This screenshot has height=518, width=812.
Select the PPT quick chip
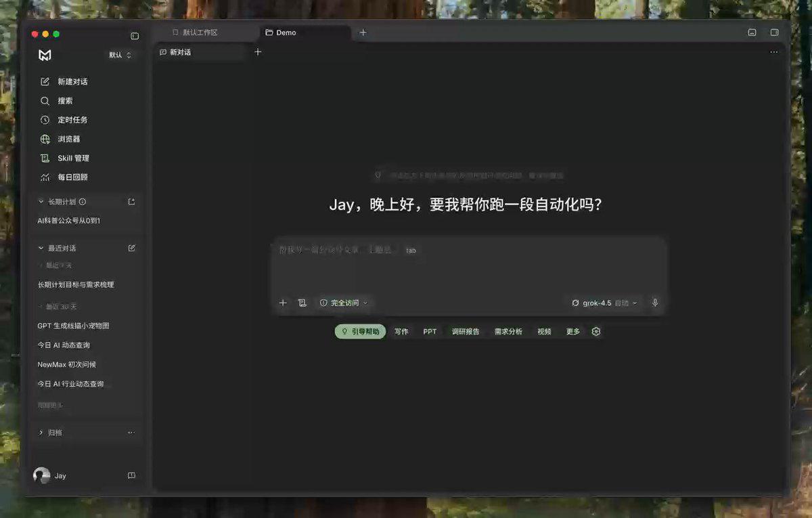(x=430, y=332)
